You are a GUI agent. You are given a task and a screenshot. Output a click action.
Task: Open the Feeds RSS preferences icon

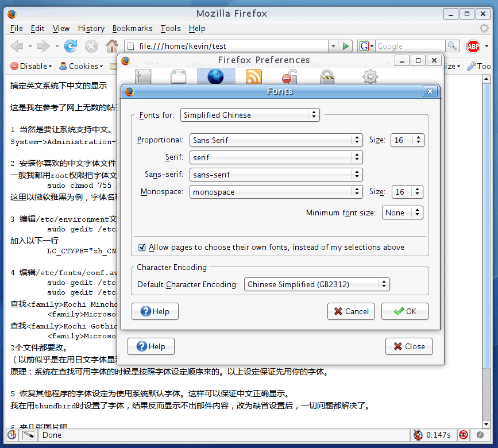point(254,76)
